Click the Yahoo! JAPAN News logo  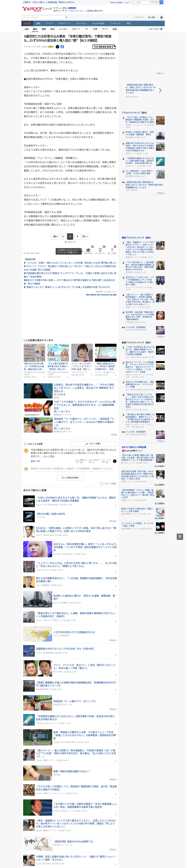coord(37,9)
